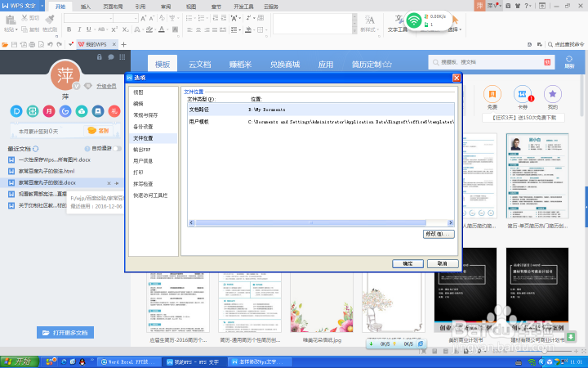This screenshot has height=368, width=588.
Task: Click the 升级会员 link
Action: pos(106,86)
